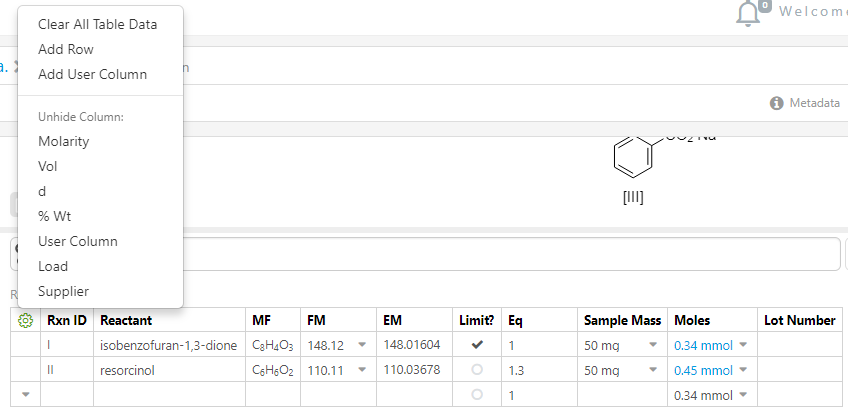The image size is (848, 412).
Task: Open FM dropdown for isobenzofuran-1,3-dione
Action: 360,345
